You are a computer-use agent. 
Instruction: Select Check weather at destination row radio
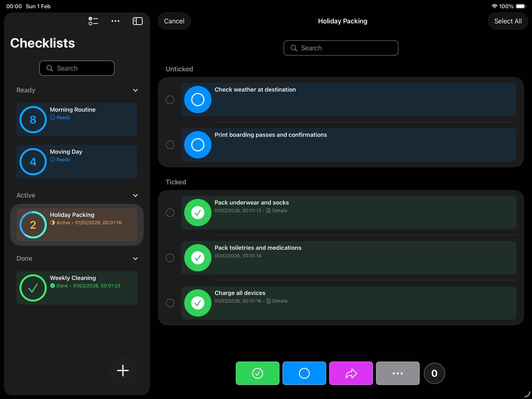170,100
